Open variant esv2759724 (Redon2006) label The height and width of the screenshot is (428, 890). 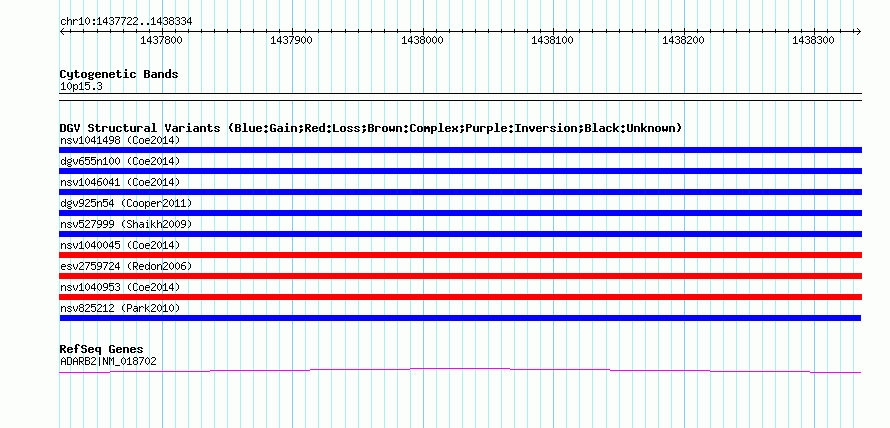[x=126, y=266]
